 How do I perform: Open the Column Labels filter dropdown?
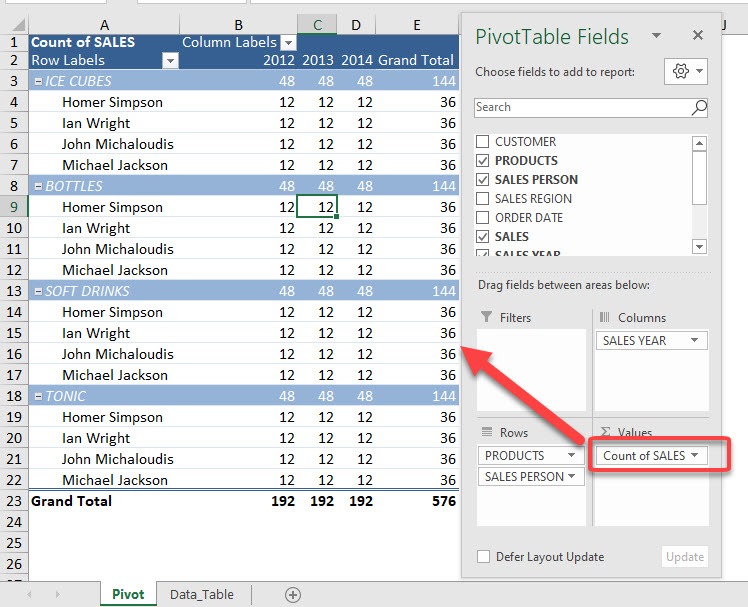click(288, 43)
